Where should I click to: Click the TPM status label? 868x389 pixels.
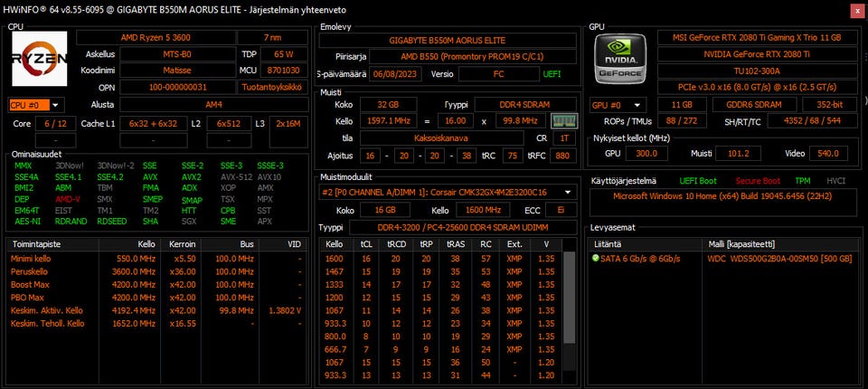tap(803, 181)
